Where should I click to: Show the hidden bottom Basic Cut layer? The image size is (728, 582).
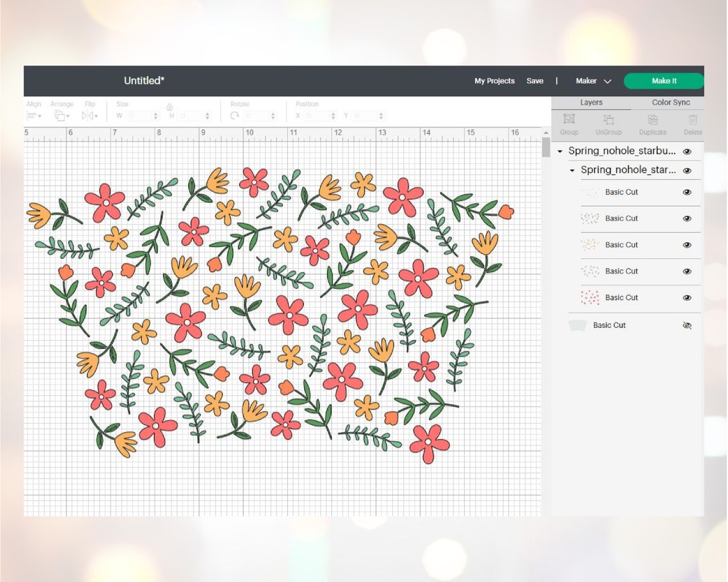click(687, 325)
